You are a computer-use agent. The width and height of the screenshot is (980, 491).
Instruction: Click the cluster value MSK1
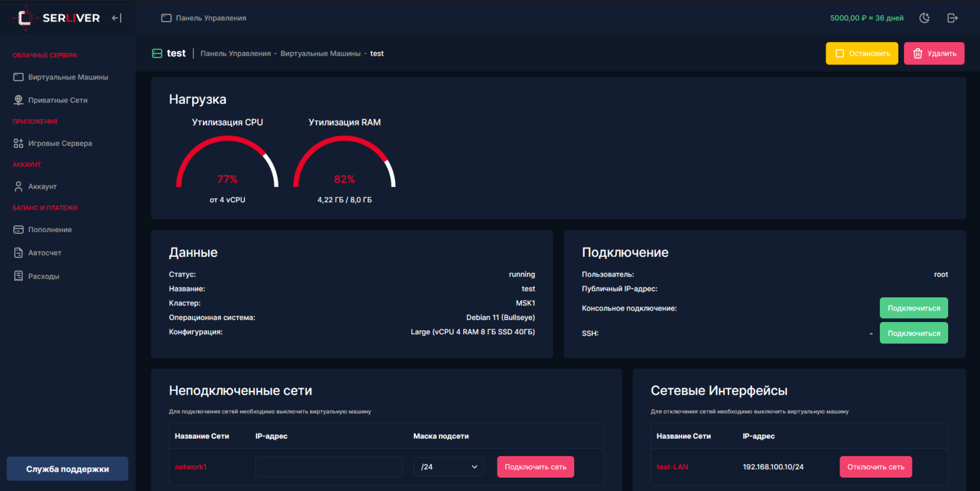(526, 303)
